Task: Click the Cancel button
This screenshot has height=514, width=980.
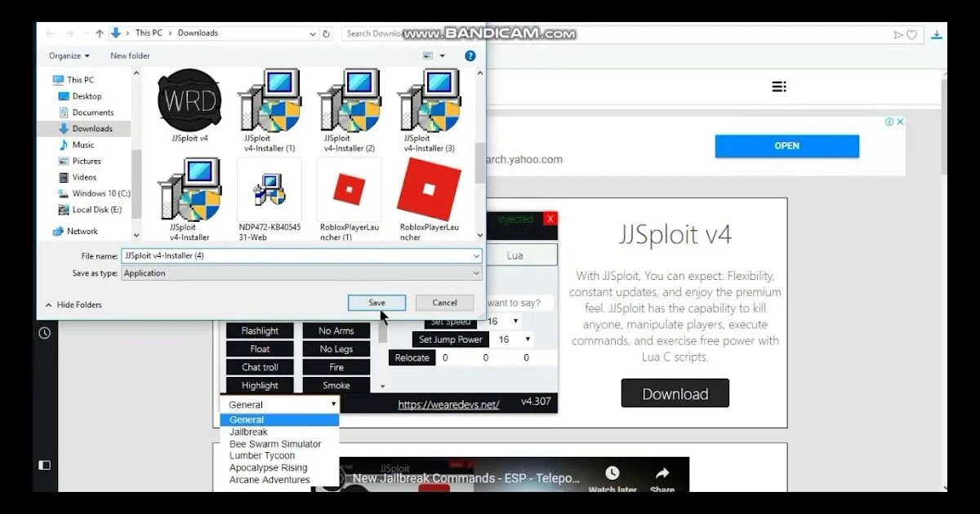Action: (x=444, y=303)
